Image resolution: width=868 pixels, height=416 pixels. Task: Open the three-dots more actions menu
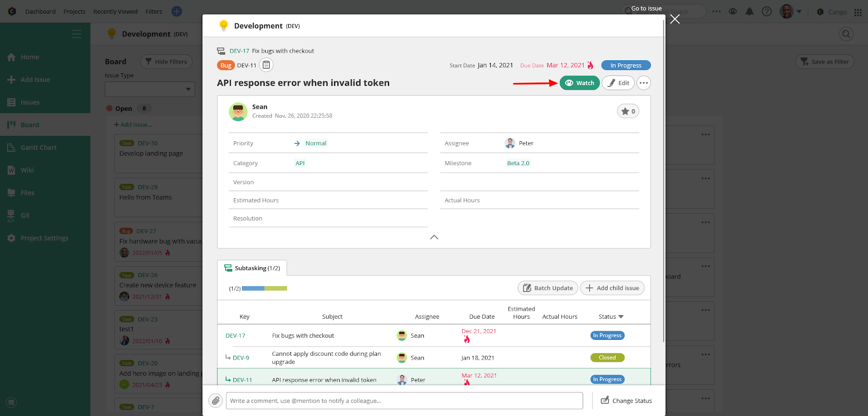click(x=643, y=83)
